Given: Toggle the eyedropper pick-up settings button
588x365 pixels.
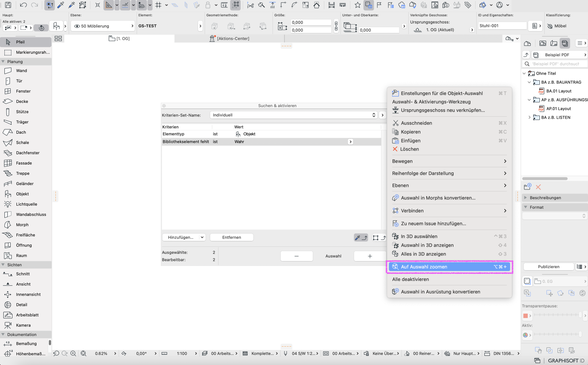Looking at the screenshot, I should click(x=358, y=238).
